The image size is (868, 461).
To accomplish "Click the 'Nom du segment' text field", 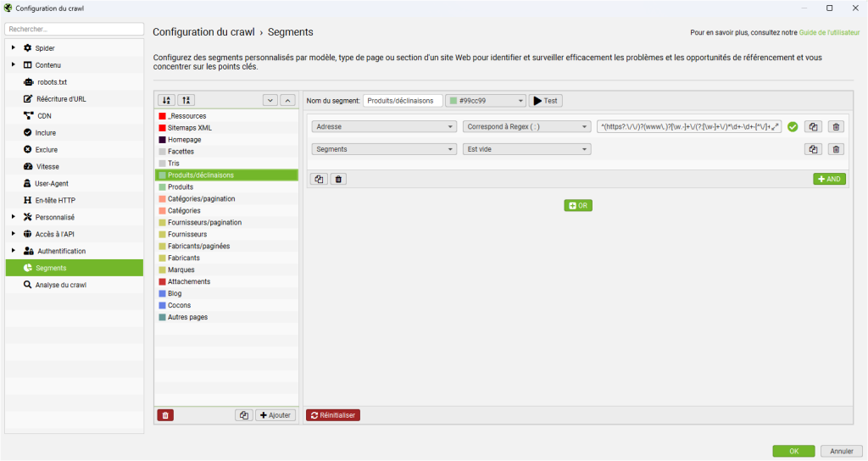I will pyautogui.click(x=403, y=101).
